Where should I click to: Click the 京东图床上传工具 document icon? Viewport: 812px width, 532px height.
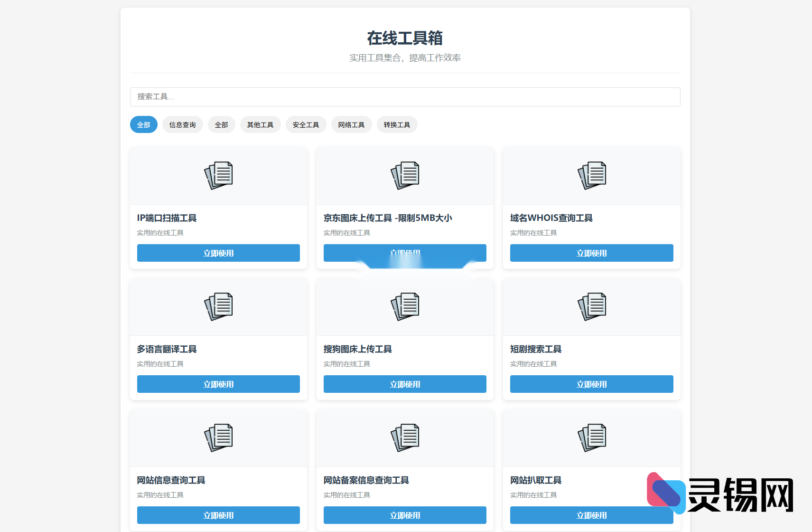(x=404, y=175)
